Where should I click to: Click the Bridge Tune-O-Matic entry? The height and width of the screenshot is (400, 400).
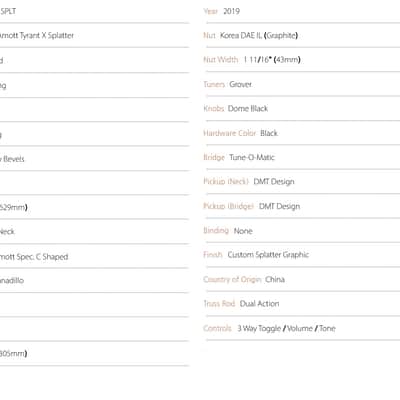tap(239, 157)
